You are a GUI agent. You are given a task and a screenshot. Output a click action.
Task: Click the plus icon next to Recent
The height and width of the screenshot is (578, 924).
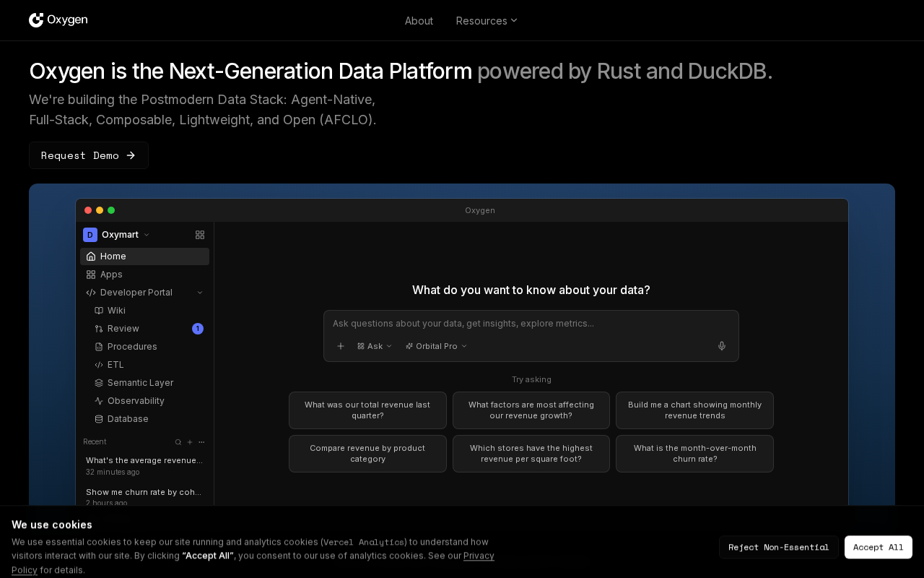(x=190, y=442)
